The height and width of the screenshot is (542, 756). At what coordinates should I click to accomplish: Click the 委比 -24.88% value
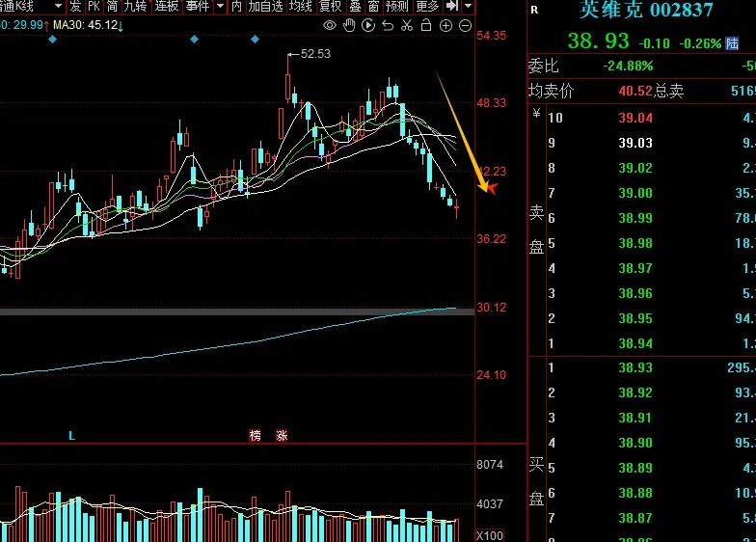pyautogui.click(x=629, y=66)
